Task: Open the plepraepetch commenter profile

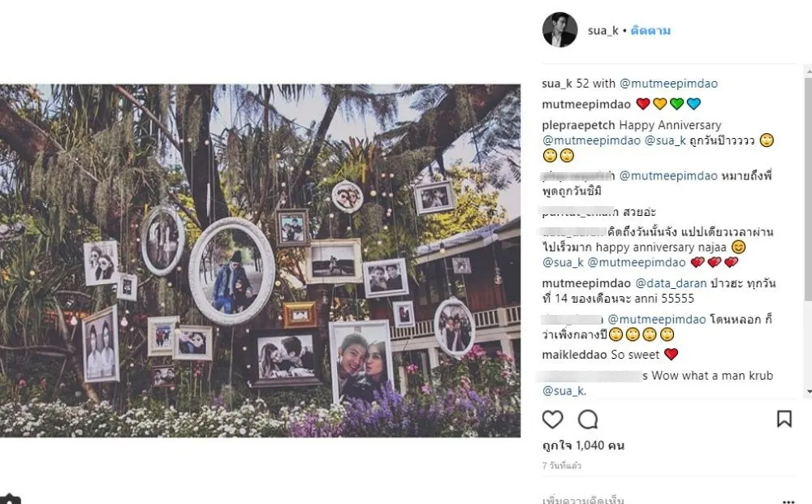Action: pyautogui.click(x=579, y=125)
